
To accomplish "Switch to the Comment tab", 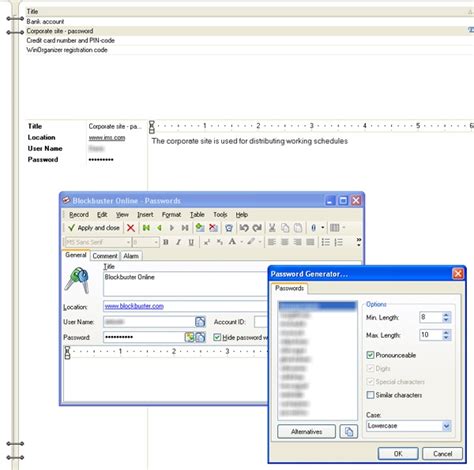I will tap(105, 256).
